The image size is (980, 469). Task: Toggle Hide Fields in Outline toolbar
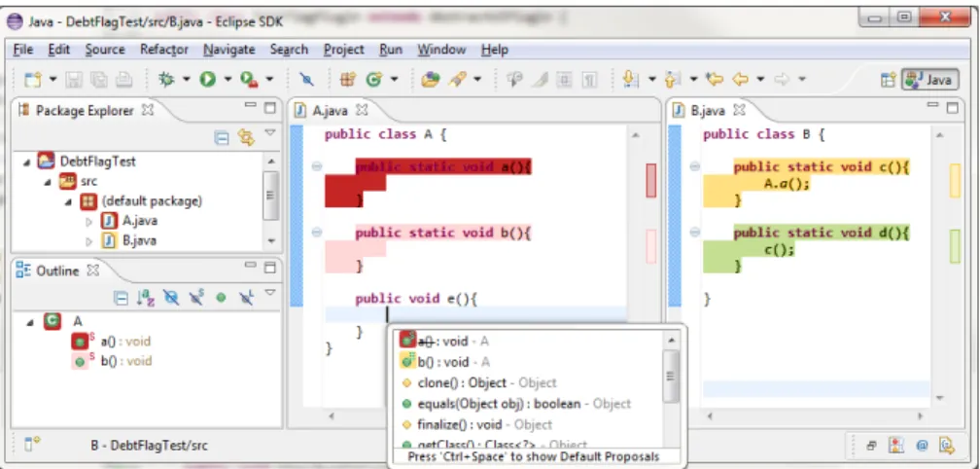pyautogui.click(x=171, y=299)
